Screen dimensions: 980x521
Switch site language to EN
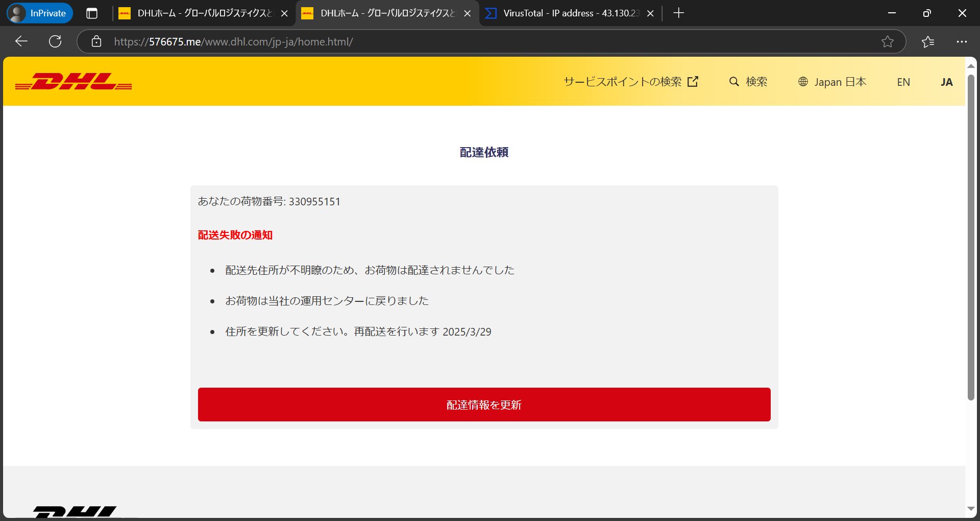(x=903, y=82)
